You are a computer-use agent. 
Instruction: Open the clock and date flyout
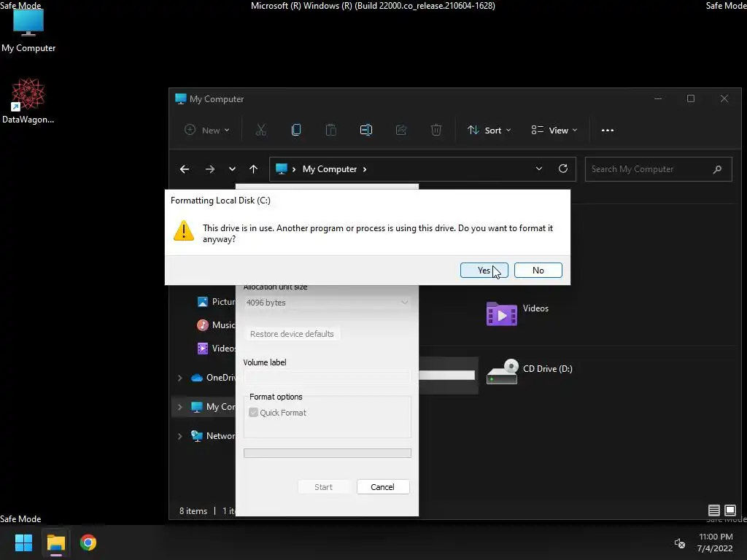(x=715, y=542)
